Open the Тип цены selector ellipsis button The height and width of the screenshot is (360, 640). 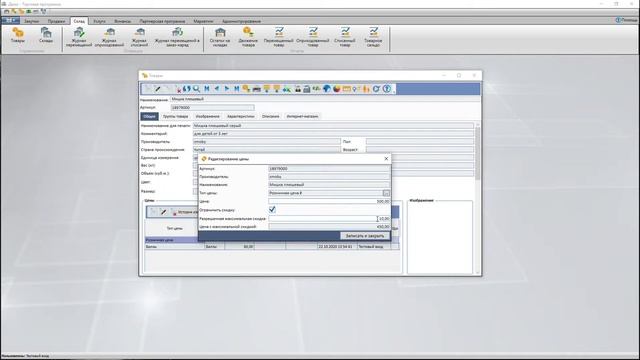386,193
